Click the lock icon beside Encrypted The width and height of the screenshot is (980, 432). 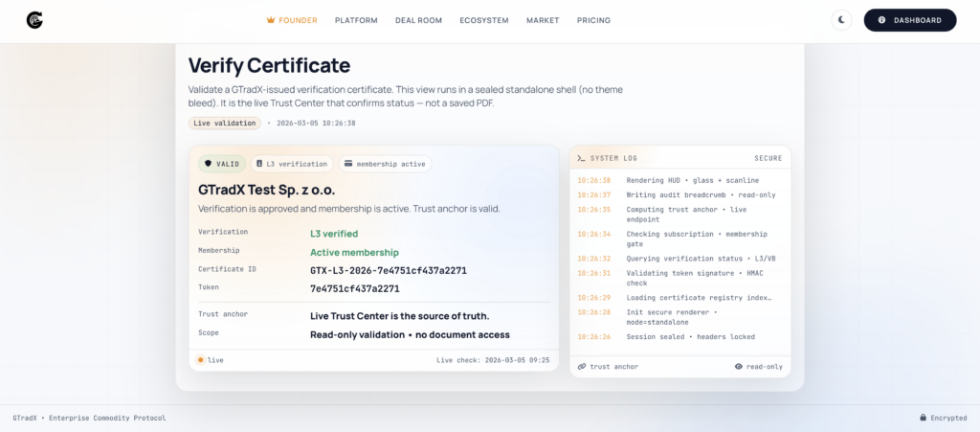pyautogui.click(x=923, y=418)
